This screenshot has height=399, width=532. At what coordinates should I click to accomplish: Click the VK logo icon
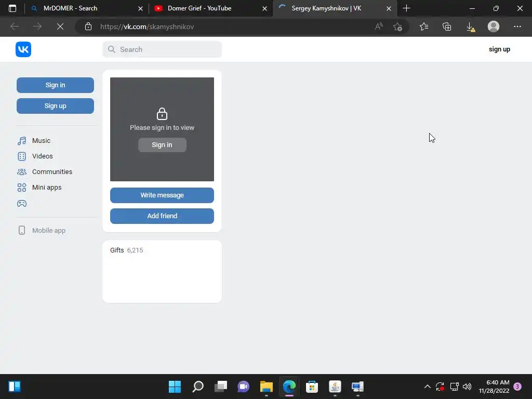pos(23,49)
